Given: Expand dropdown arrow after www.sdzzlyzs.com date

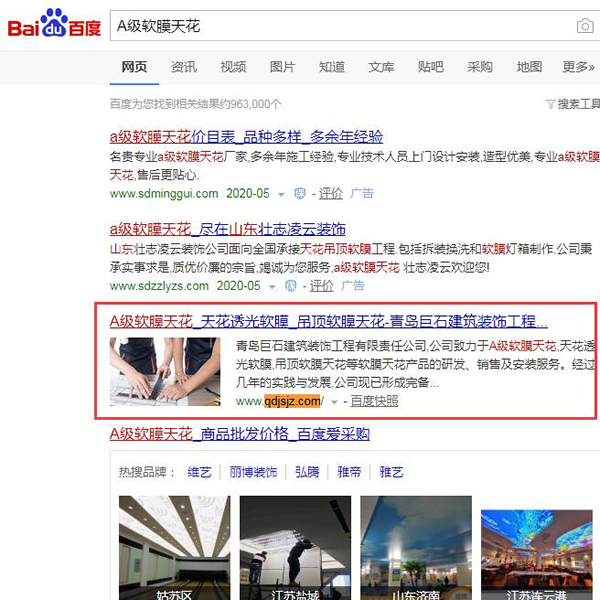Looking at the screenshot, I should pos(272,287).
